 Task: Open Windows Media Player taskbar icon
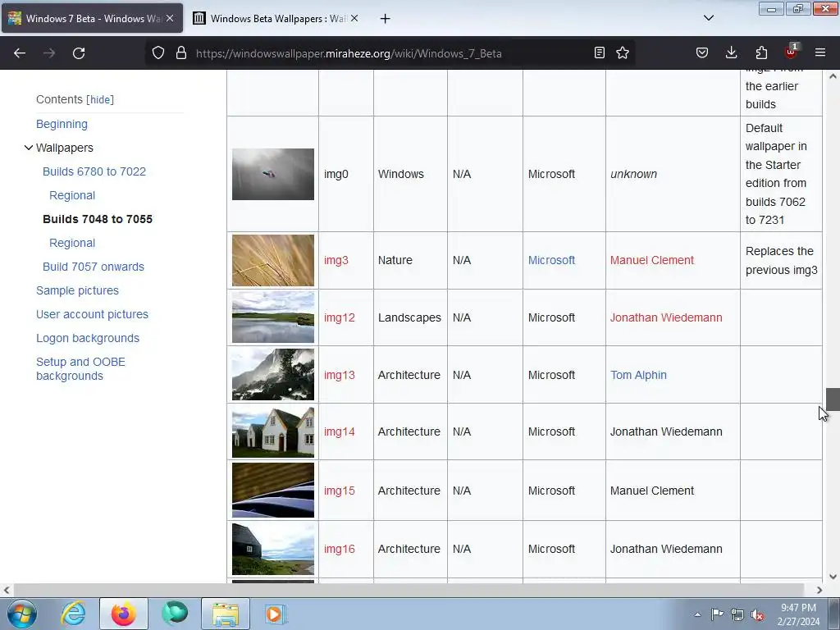pos(276,614)
